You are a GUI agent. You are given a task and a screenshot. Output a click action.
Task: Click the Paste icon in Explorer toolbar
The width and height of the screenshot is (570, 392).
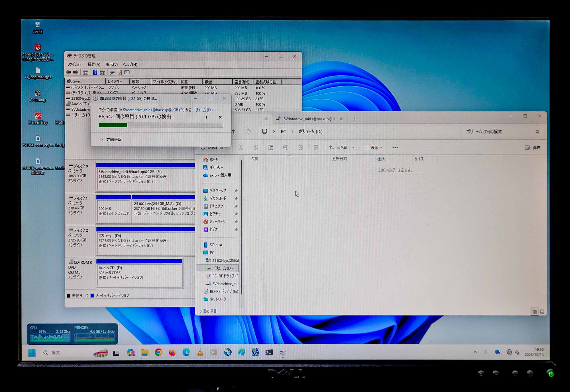[271, 147]
